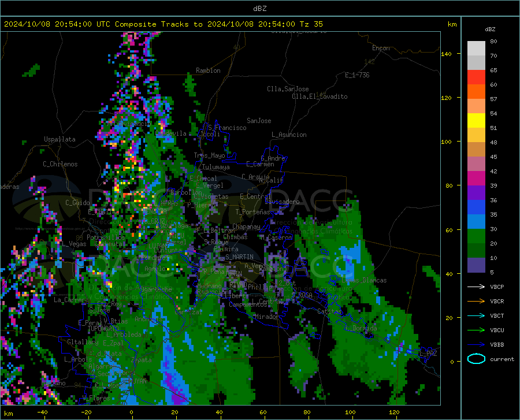Screen dimensions: 520x420
Task: Click the 'Clla.El_Cavadito' map label
Action: [320, 96]
